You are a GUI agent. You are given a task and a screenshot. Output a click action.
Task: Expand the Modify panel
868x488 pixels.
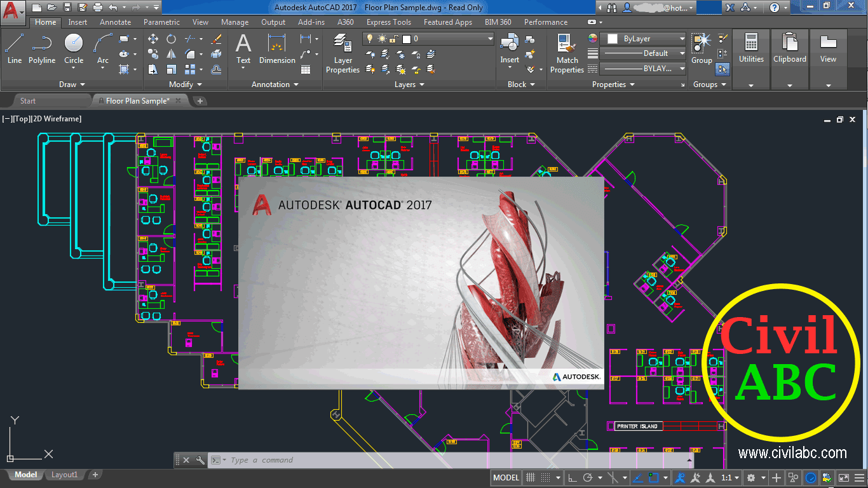pyautogui.click(x=186, y=85)
